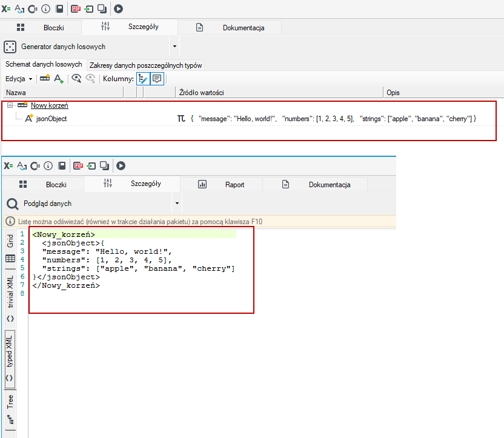Image resolution: width=504 pixels, height=438 pixels.
Task: Click the PDF export icon in the Podgląd danych toolbar
Action: point(78,166)
